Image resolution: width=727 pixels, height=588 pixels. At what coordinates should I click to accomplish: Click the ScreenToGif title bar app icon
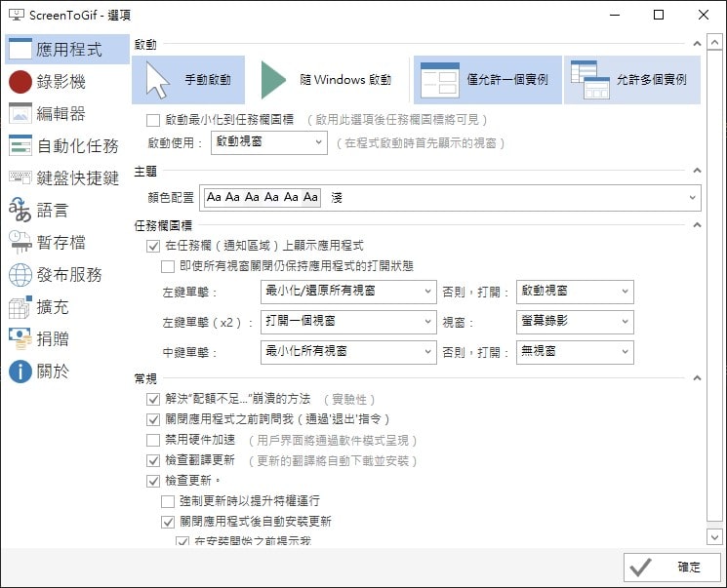coord(17,15)
